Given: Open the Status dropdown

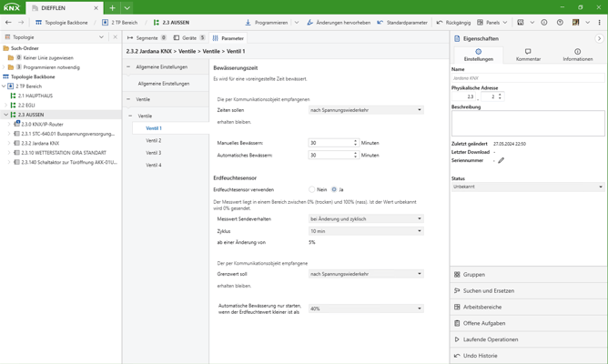Looking at the screenshot, I should tap(528, 187).
